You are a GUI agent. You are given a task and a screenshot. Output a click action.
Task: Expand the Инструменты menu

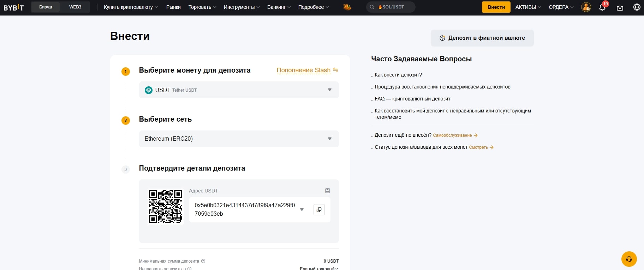241,7
